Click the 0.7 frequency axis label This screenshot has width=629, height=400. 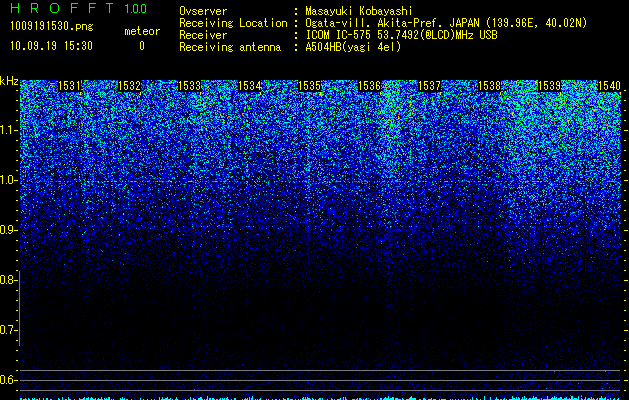pos(8,330)
